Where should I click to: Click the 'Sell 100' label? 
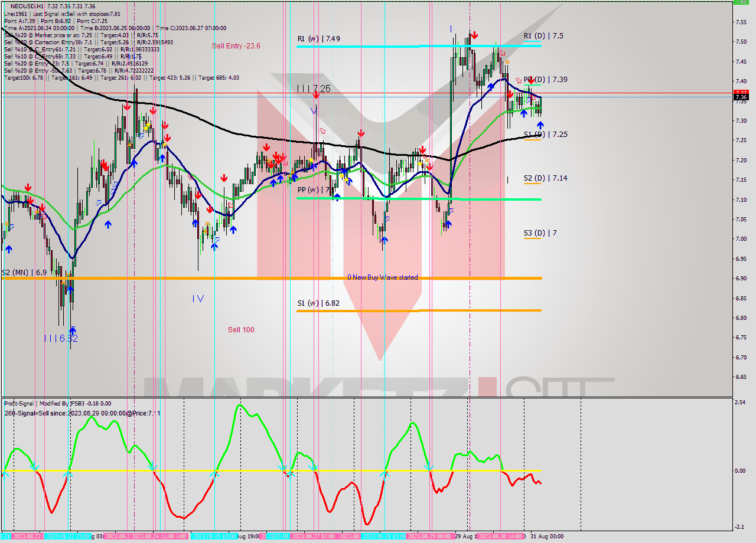(241, 329)
